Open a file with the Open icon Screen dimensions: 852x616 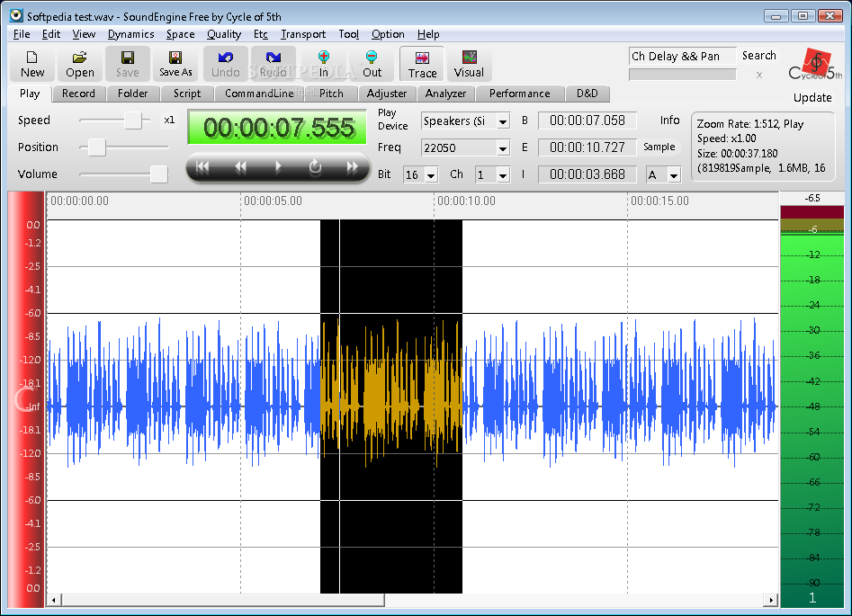[x=80, y=64]
